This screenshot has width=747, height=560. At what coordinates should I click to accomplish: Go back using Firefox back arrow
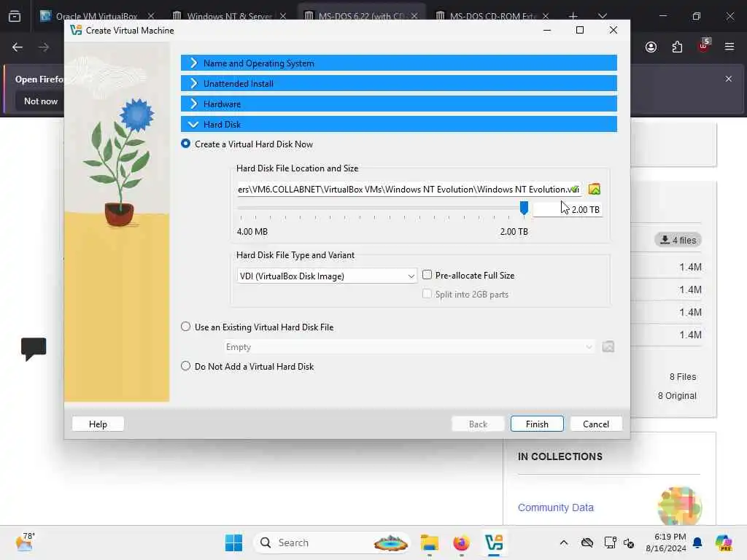click(x=18, y=47)
